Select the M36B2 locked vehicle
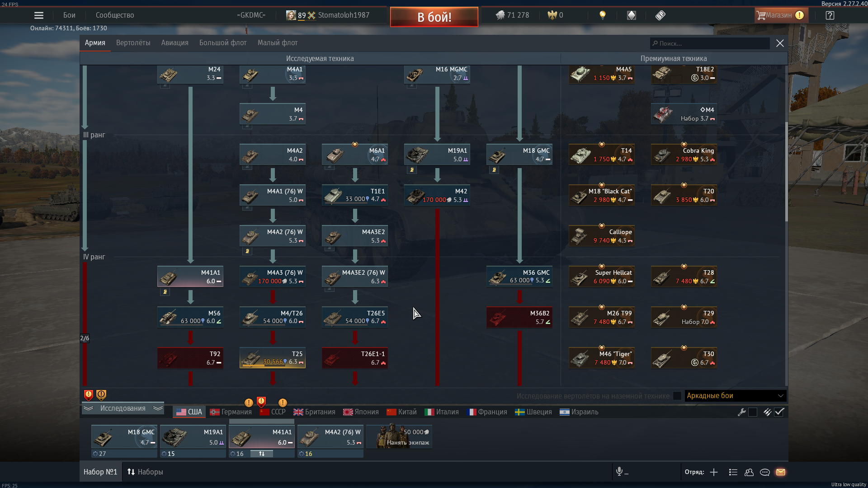Image resolution: width=868 pixels, height=488 pixels. (519, 318)
